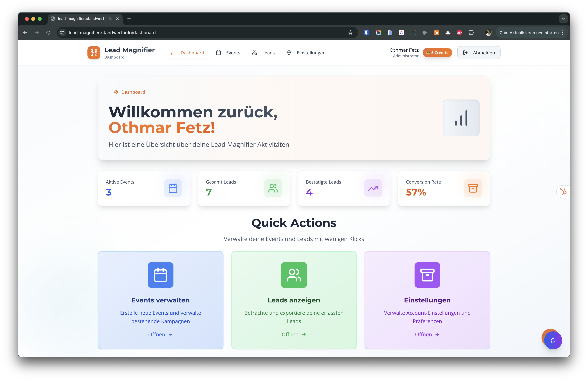Click the lead-magnifier browser tab
The width and height of the screenshot is (588, 381).
(84, 19)
